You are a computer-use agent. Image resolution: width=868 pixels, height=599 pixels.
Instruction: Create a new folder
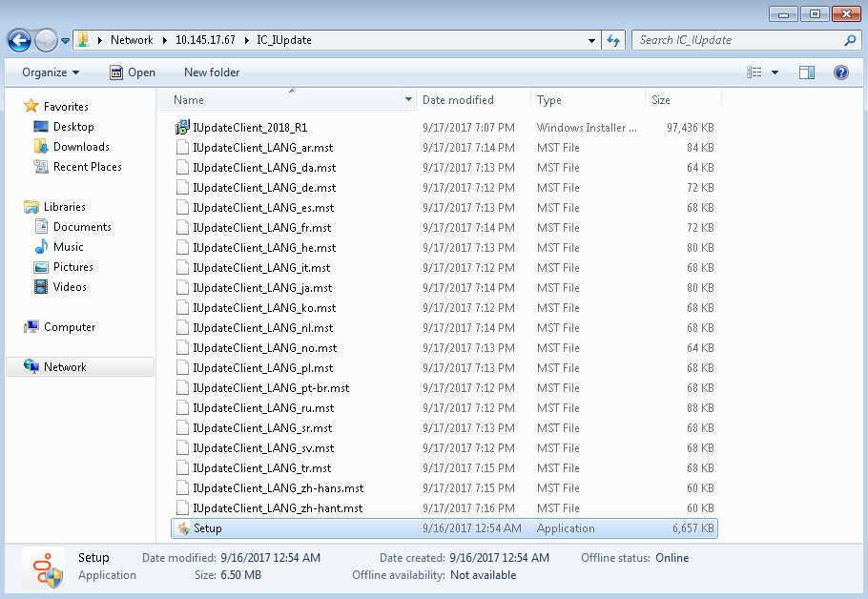(211, 72)
